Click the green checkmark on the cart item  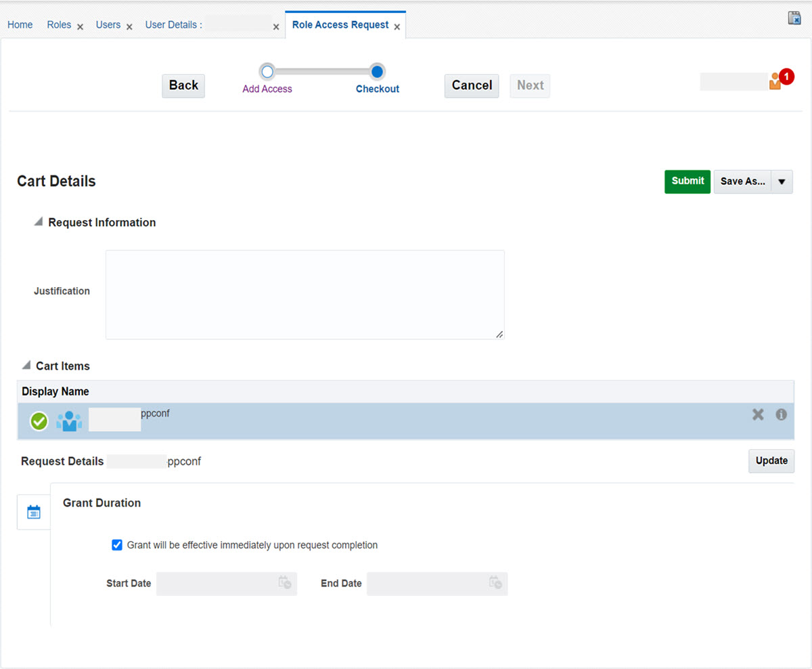tap(39, 420)
